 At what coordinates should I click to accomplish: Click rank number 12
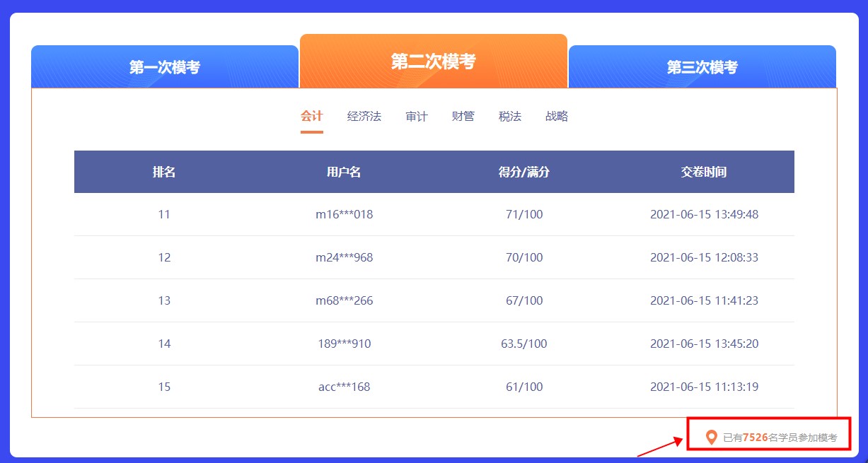point(164,257)
